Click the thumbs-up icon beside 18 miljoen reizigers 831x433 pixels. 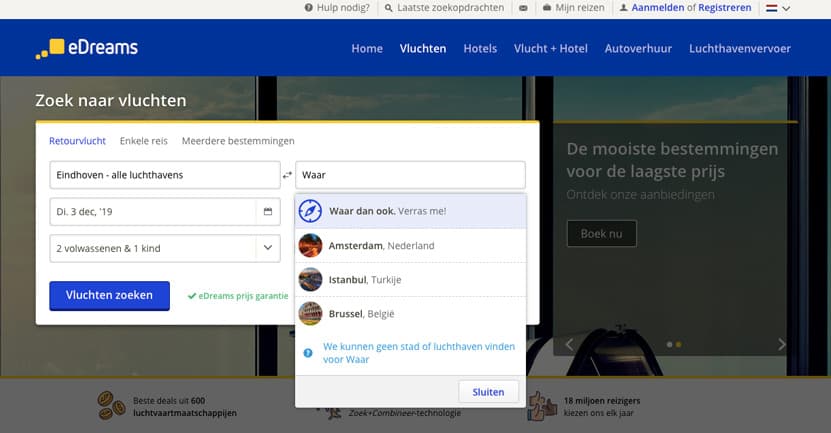point(542,407)
